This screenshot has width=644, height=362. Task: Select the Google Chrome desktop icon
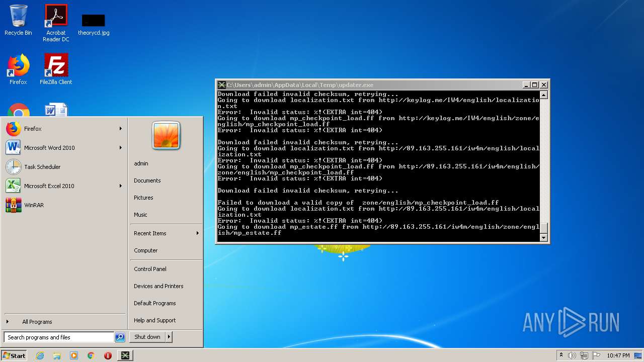click(19, 111)
